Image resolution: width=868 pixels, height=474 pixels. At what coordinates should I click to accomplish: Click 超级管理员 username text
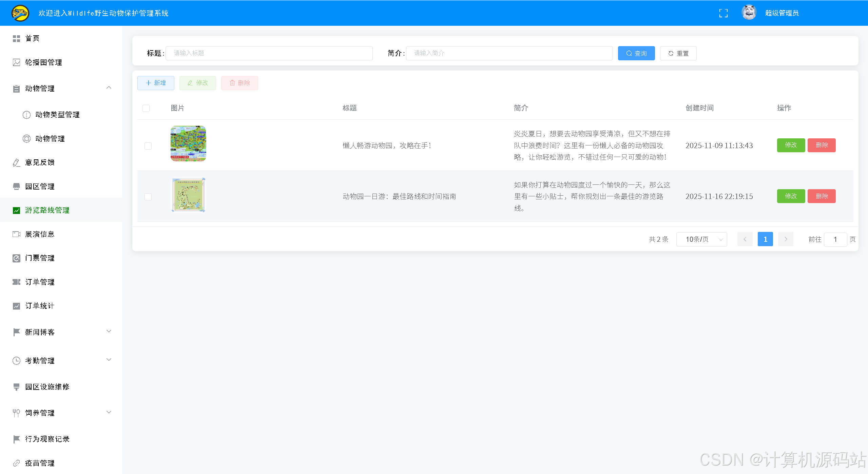pyautogui.click(x=782, y=13)
